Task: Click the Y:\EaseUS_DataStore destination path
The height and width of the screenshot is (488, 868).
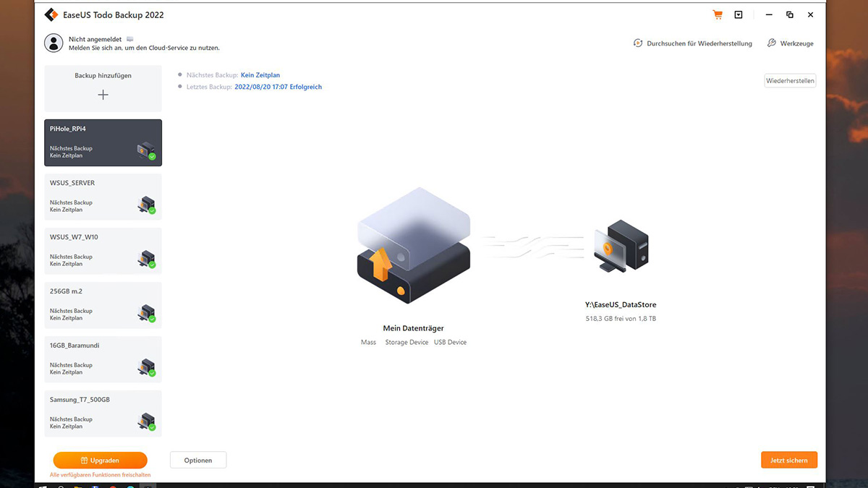Action: (x=621, y=305)
